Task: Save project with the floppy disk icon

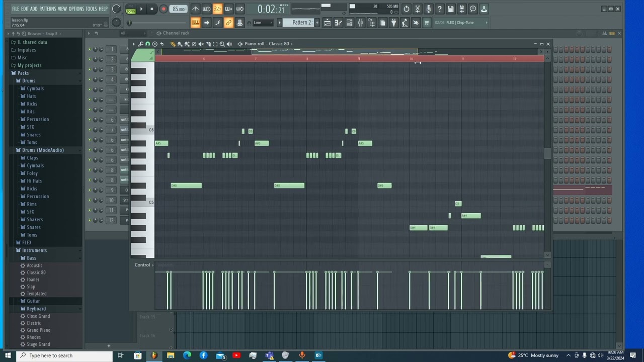Action: point(451,9)
